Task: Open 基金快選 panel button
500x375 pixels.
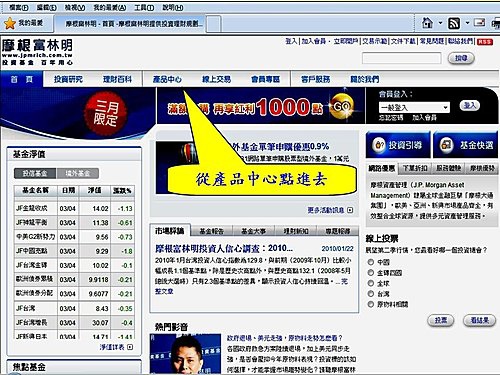Action: point(466,145)
